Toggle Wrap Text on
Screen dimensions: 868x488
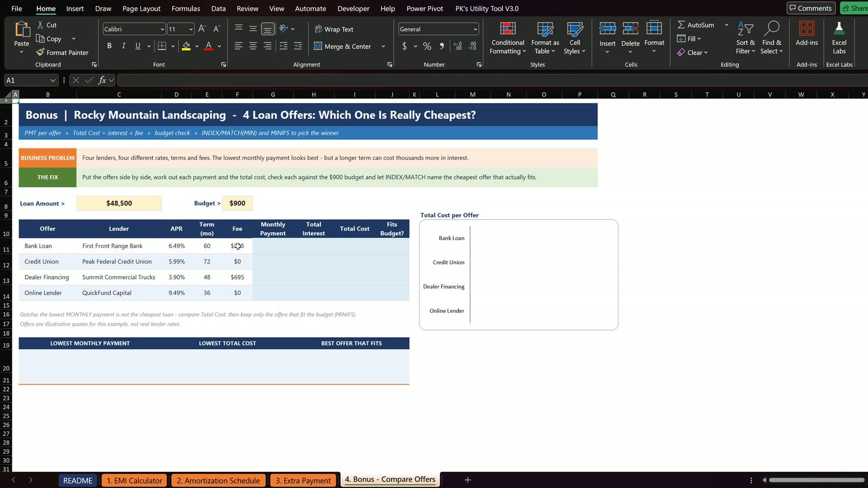pyautogui.click(x=334, y=29)
